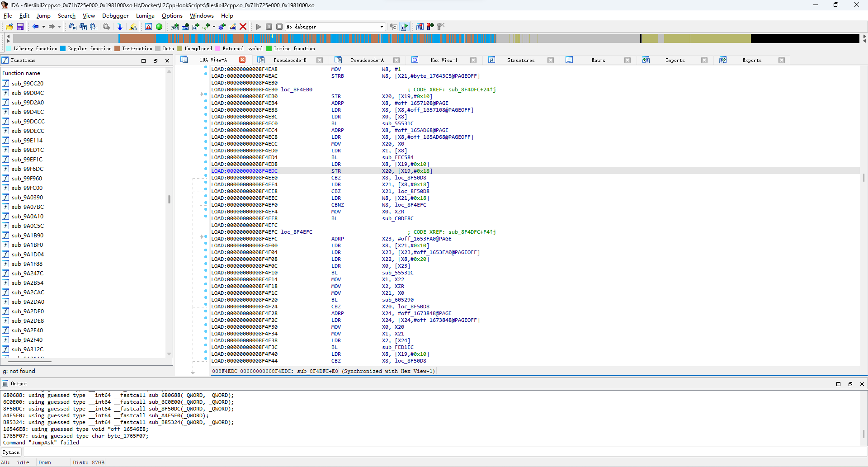Image resolution: width=868 pixels, height=467 pixels.
Task: Click the Library function legend swatch
Action: pos(9,48)
